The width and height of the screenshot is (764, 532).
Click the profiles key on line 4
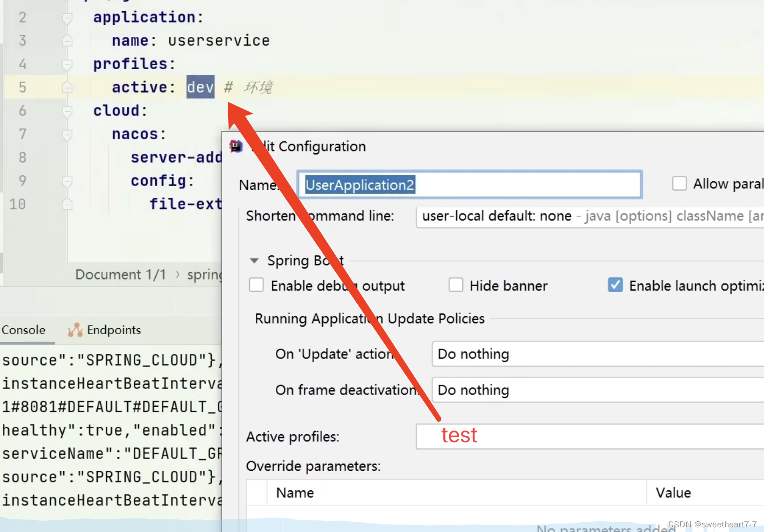pyautogui.click(x=130, y=64)
